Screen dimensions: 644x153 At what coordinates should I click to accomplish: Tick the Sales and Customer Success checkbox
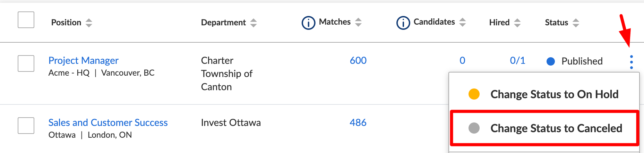click(26, 126)
